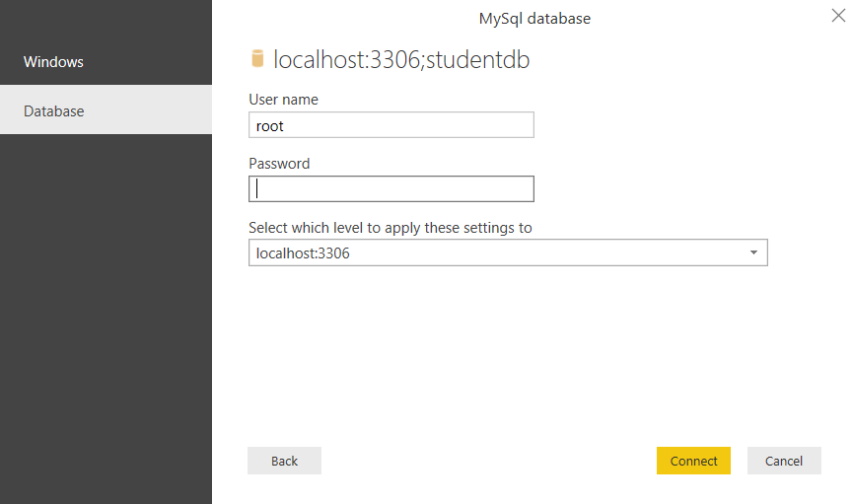The width and height of the screenshot is (853, 504).
Task: Click the yellow Connect button
Action: 693,461
